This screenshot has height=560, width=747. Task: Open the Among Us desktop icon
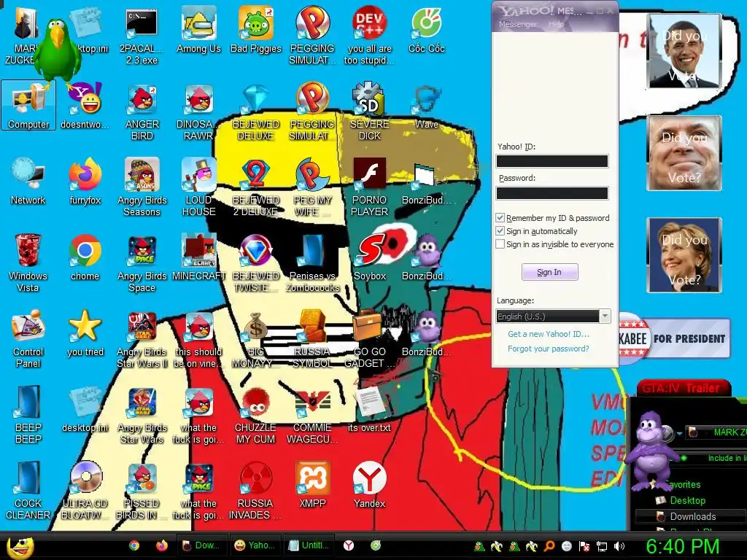198,31
